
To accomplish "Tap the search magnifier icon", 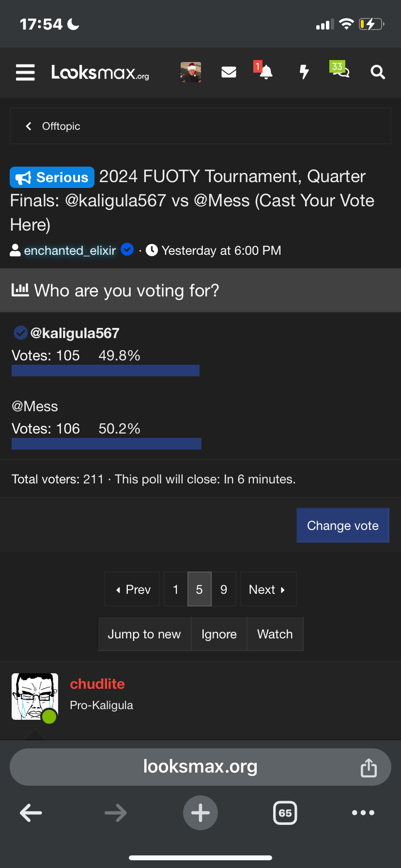I will (x=378, y=73).
